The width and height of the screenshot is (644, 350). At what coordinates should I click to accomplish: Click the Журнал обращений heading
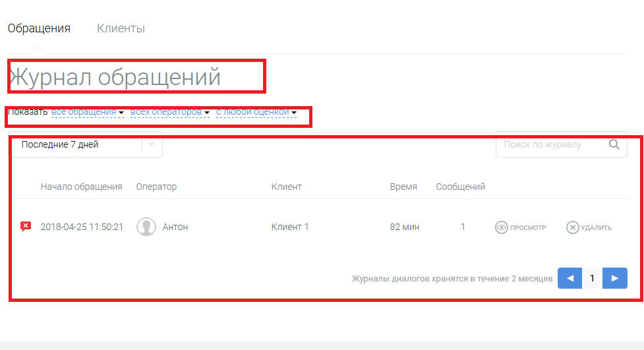[x=115, y=77]
